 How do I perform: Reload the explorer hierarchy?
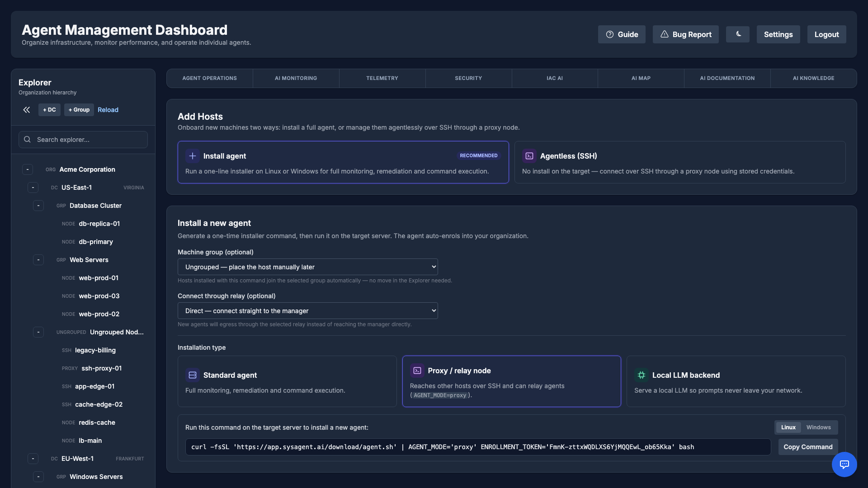pos(108,110)
